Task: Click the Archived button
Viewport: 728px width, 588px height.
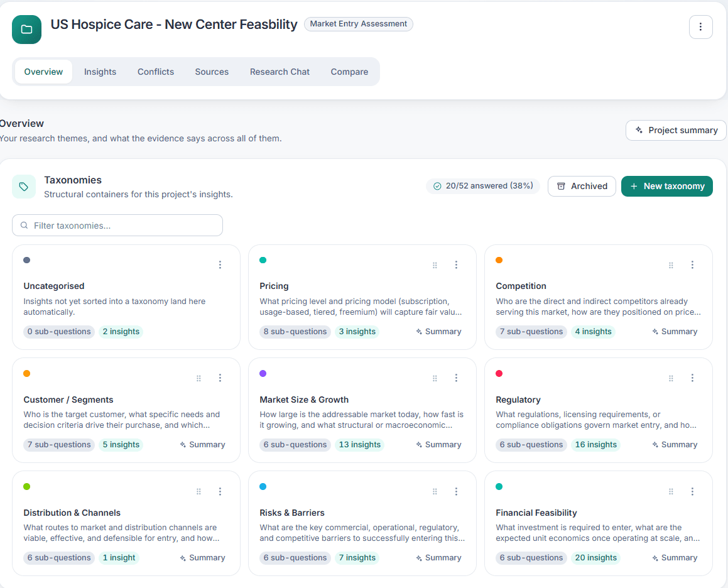Action: [x=582, y=186]
